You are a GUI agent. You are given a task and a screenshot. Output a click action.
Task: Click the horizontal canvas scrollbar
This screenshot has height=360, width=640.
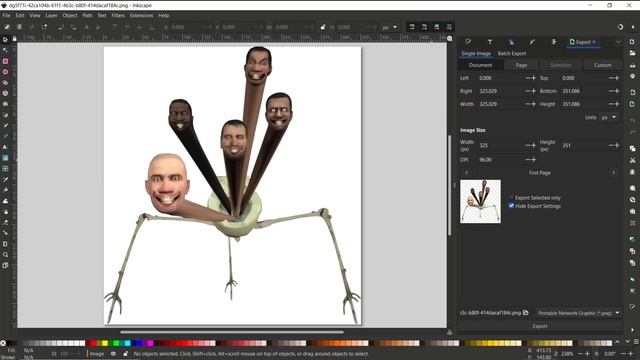tap(231, 332)
